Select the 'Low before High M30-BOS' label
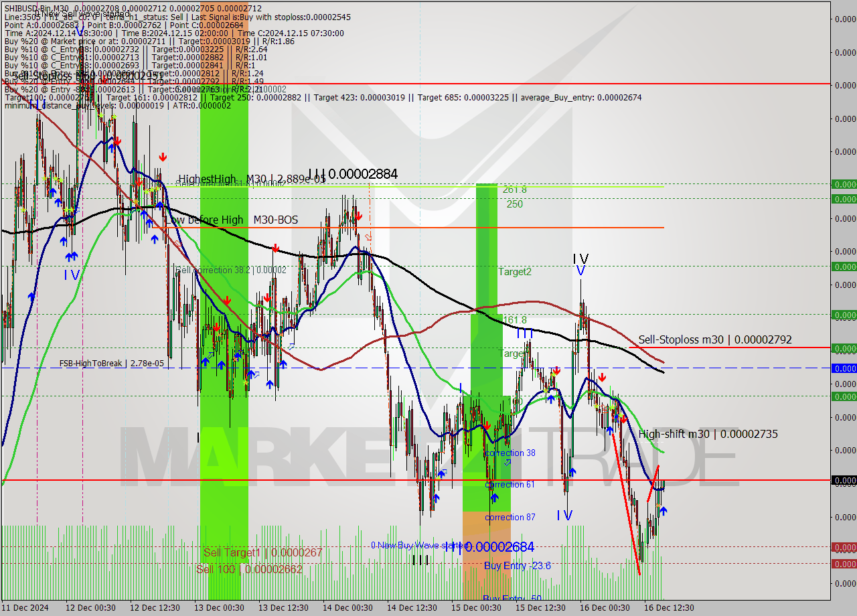Viewport: 857px width, 616px height. pos(232,220)
